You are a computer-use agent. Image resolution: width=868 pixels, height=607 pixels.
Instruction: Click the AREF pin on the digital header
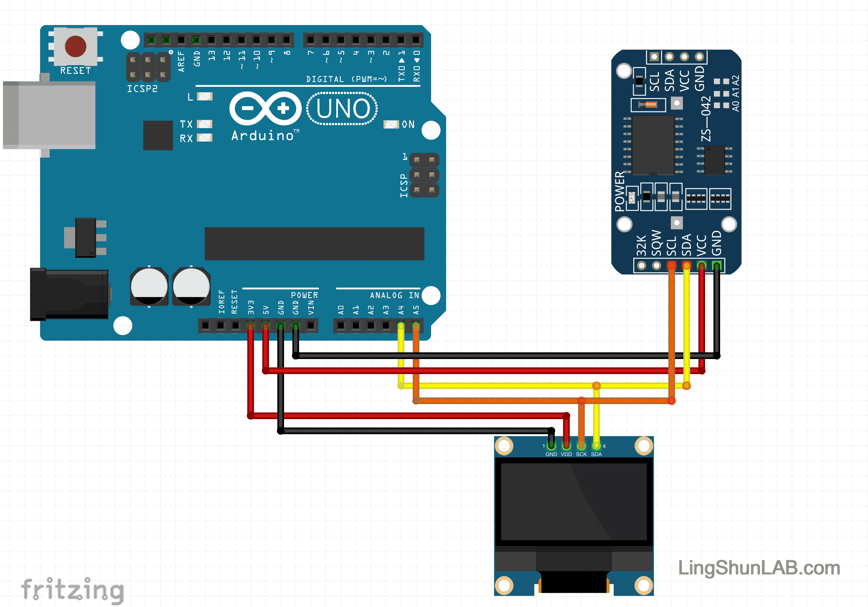coord(181,40)
